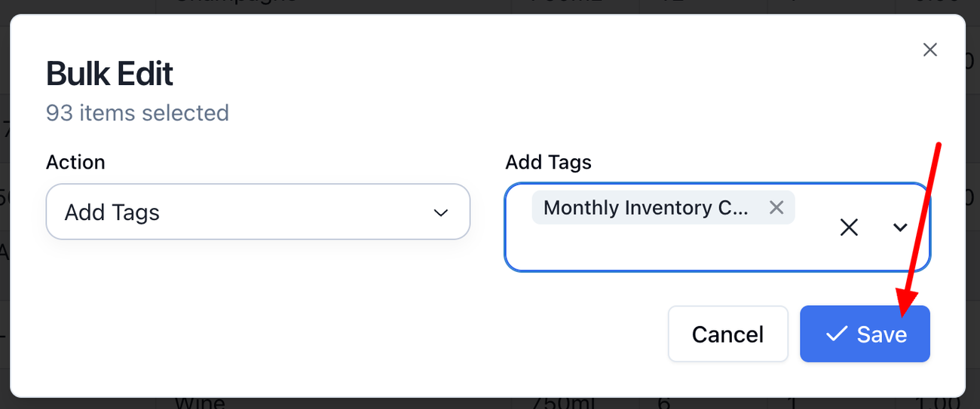Viewport: 980px width, 409px height.
Task: Save the bulk edit changes
Action: 865,334
